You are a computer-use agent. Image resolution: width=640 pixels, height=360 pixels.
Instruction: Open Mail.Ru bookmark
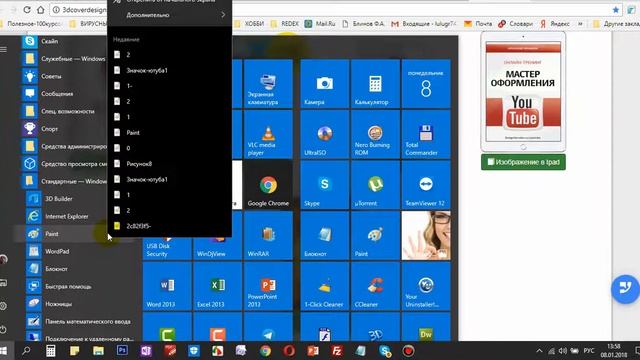point(320,24)
